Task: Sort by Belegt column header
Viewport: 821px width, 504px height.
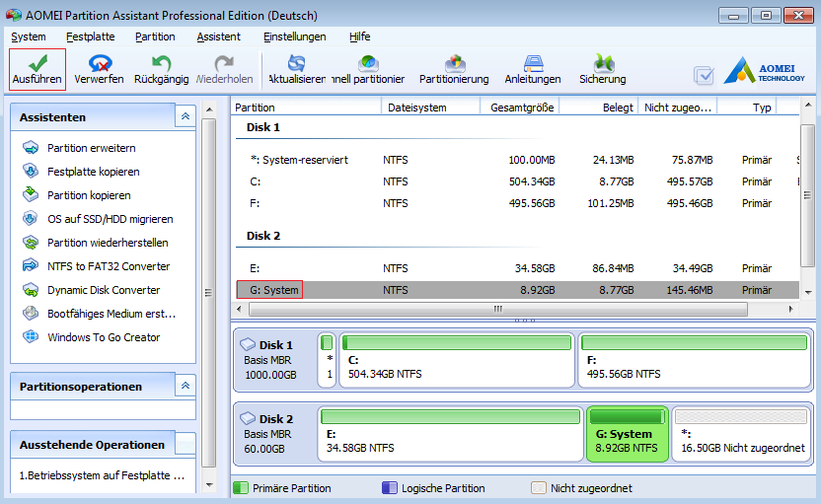Action: [x=598, y=108]
